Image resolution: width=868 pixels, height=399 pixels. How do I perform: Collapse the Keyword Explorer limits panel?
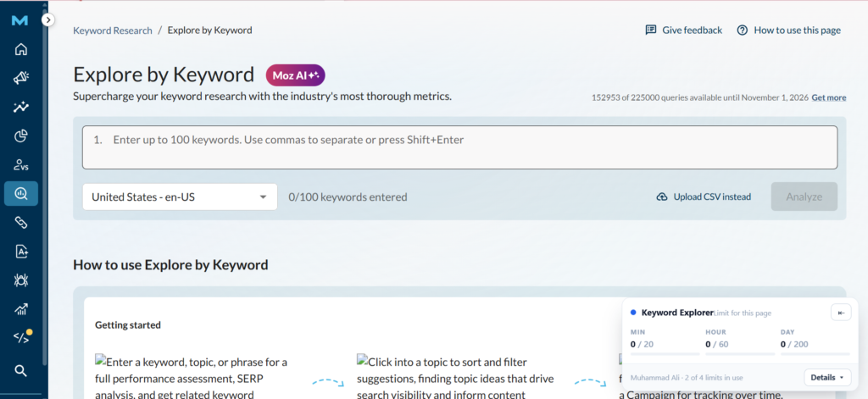coord(841,313)
